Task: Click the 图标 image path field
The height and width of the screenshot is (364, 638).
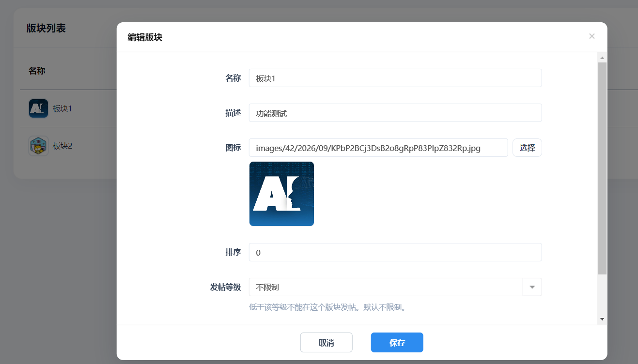Action: (x=378, y=148)
